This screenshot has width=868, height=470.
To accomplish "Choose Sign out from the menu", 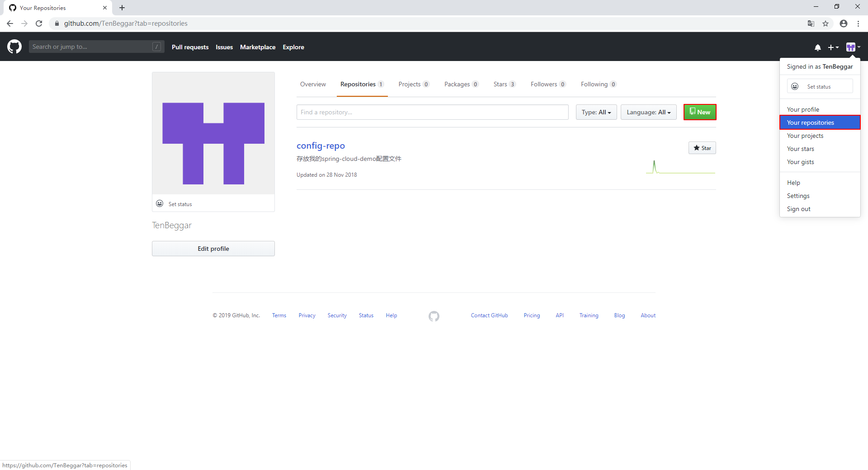I will pos(798,209).
